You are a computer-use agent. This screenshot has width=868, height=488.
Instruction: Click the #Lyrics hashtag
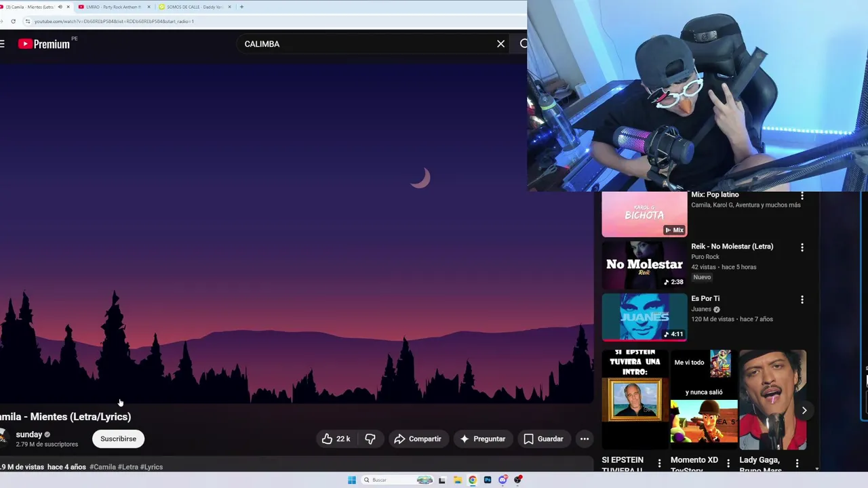(151, 467)
